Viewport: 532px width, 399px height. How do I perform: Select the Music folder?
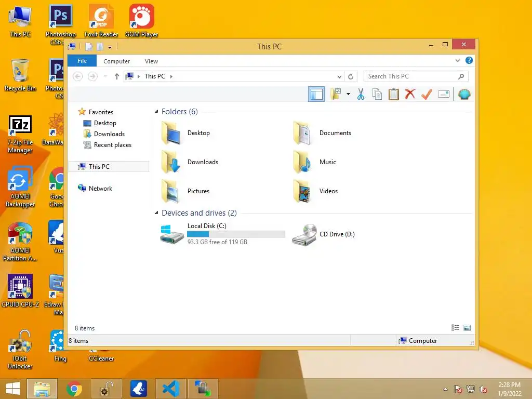click(315, 162)
